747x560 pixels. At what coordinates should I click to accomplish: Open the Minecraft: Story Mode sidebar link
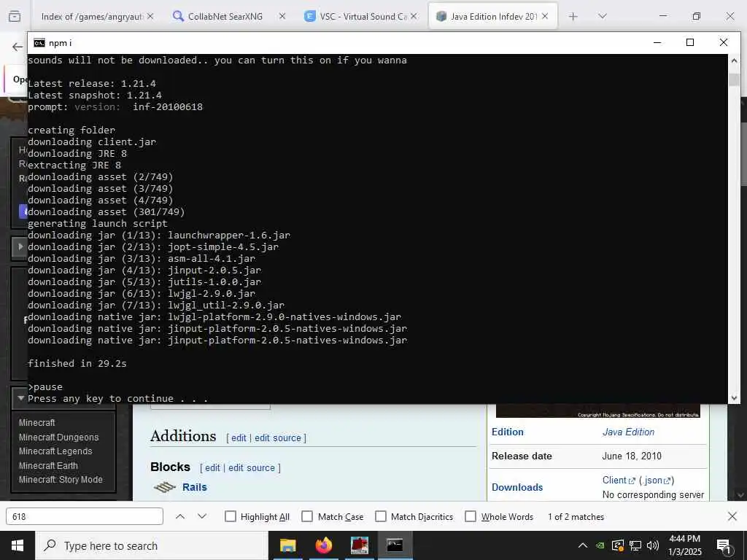[61, 480]
